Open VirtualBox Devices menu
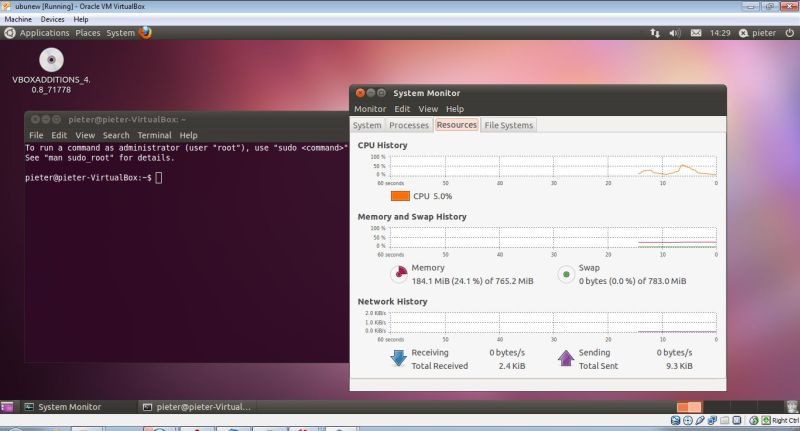Image resolution: width=800 pixels, height=431 pixels. [x=53, y=19]
